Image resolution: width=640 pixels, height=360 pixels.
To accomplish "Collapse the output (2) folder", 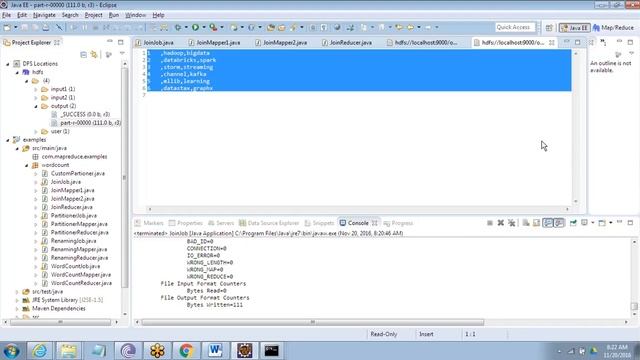I will point(36,106).
